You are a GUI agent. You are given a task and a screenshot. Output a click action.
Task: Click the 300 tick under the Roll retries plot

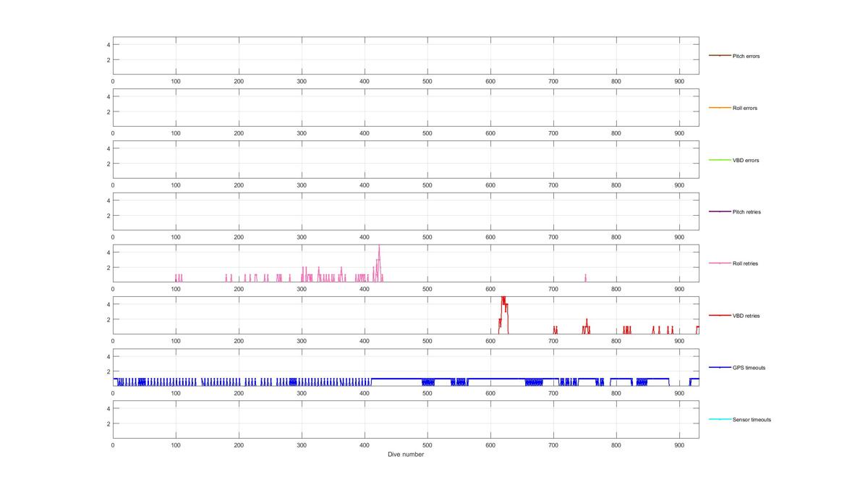coord(302,290)
